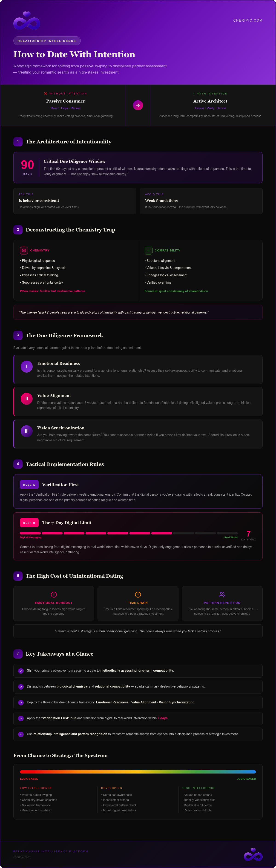Click the luck-to-logic rainbow spectrum bar

pyautogui.click(x=138, y=772)
